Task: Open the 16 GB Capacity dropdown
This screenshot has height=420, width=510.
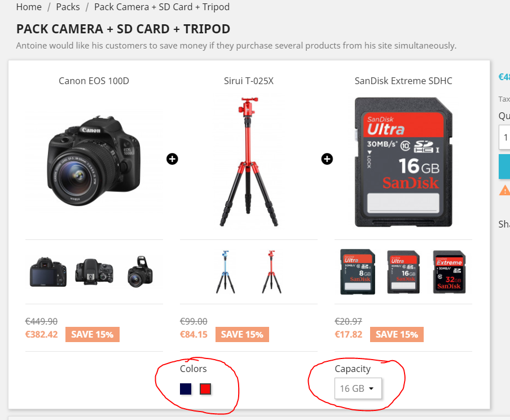Action: click(x=358, y=388)
